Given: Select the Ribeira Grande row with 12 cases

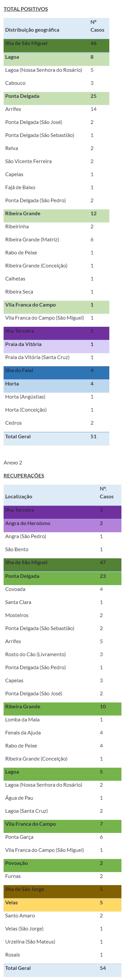Looking at the screenshot, I should click(x=57, y=216).
